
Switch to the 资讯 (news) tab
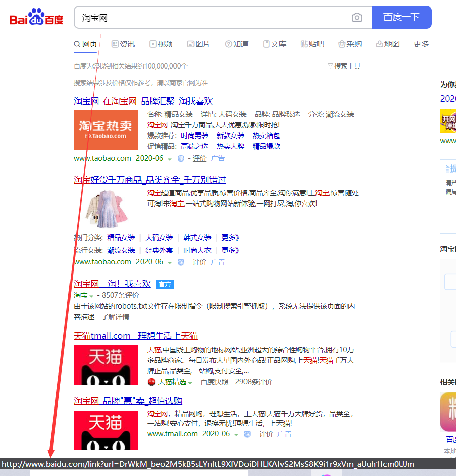tap(123, 44)
